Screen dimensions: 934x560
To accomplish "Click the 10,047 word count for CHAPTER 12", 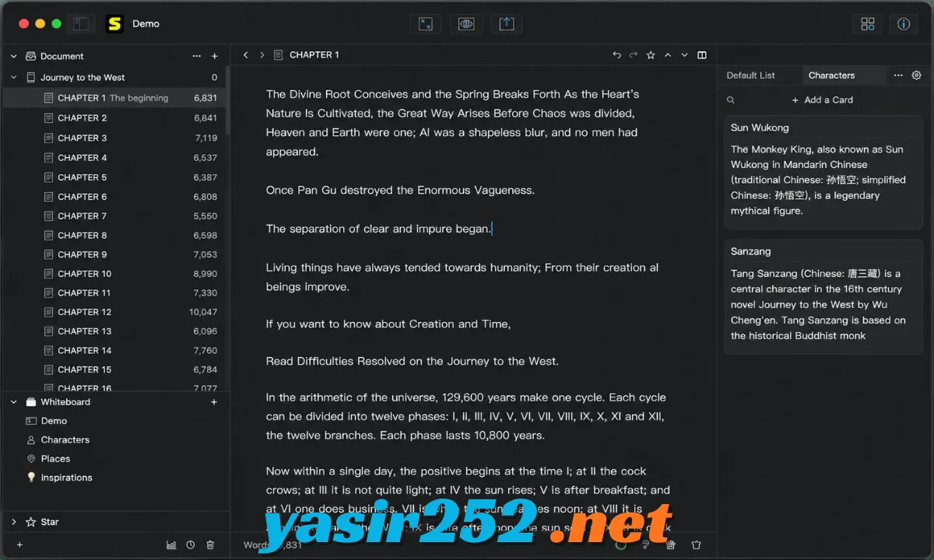I will click(203, 312).
